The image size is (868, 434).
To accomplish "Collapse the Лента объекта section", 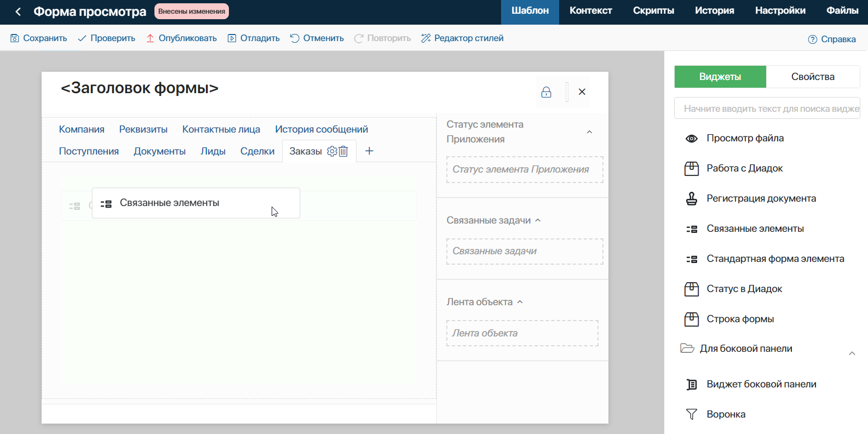I will pyautogui.click(x=520, y=302).
